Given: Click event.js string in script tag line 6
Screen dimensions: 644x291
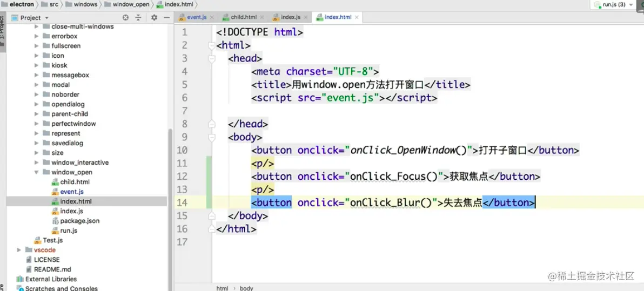Looking at the screenshot, I should pos(350,98).
